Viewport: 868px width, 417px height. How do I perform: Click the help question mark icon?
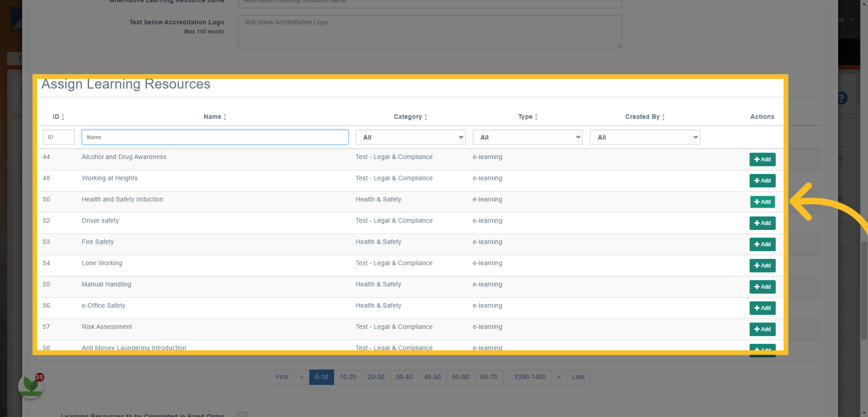tap(842, 98)
